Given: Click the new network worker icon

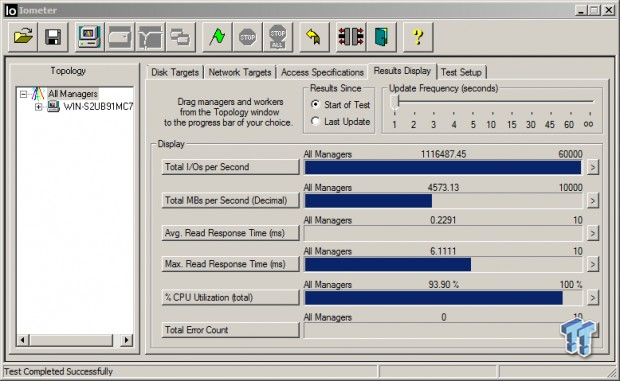Looking at the screenshot, I should (150, 37).
